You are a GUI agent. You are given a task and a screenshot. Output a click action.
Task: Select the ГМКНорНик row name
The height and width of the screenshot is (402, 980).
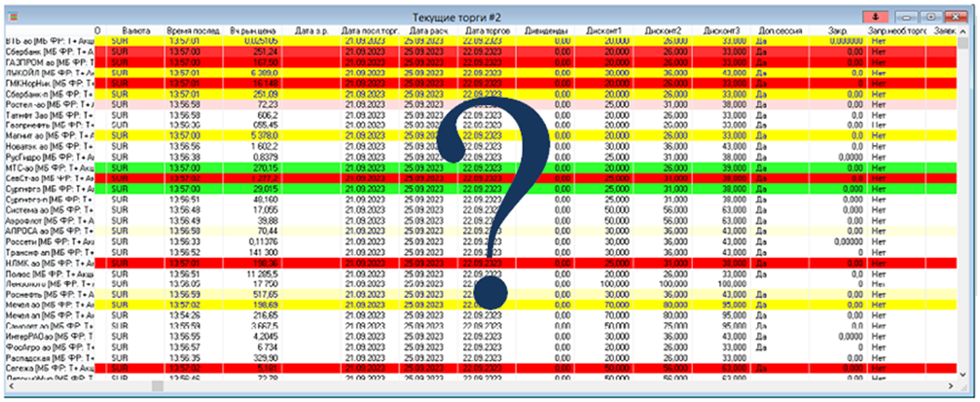49,83
